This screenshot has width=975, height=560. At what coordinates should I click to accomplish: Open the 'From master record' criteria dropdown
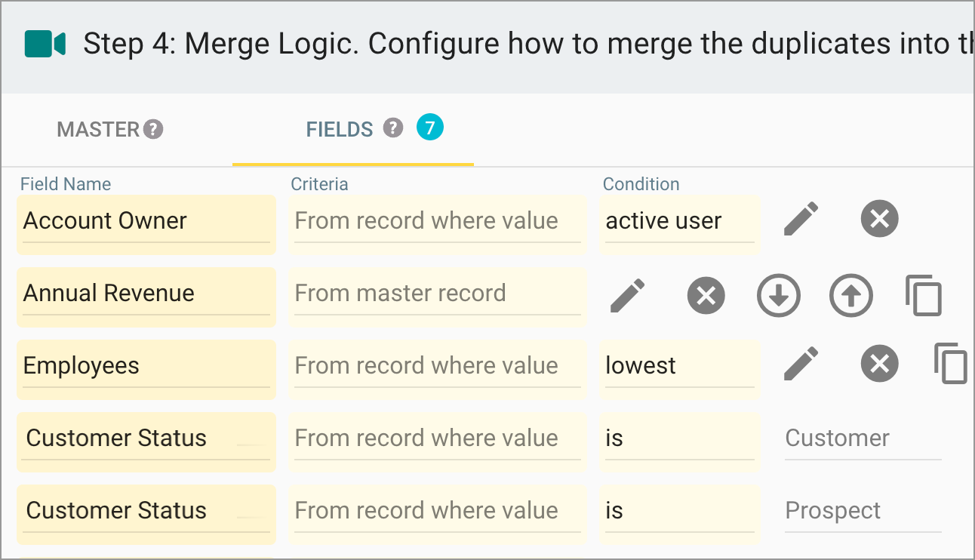point(438,297)
